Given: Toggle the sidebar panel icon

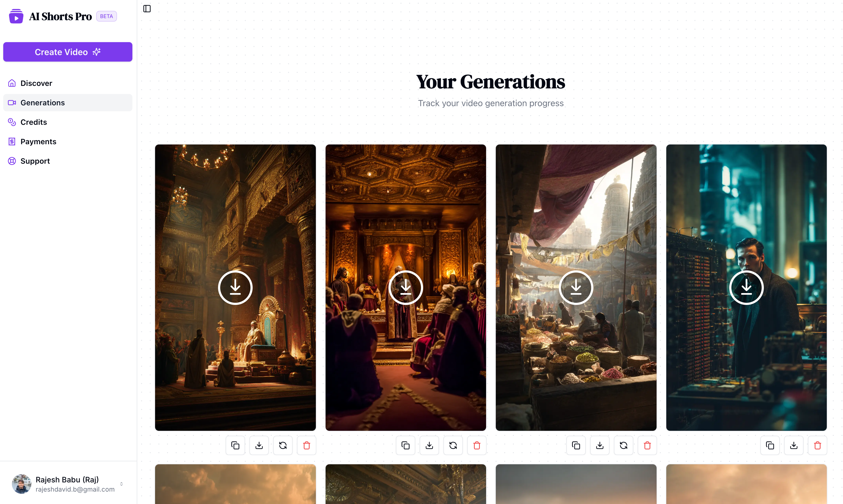Looking at the screenshot, I should point(147,8).
